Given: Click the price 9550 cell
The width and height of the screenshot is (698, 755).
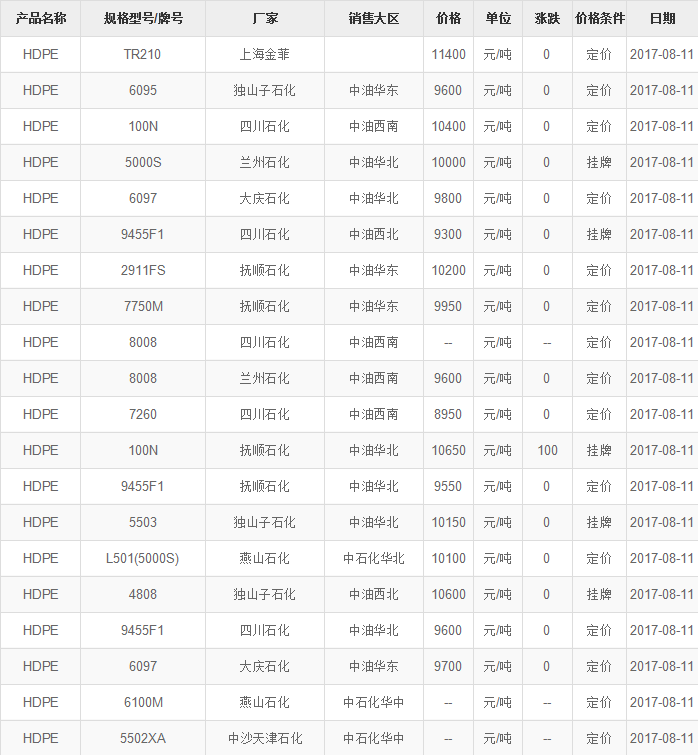Looking at the screenshot, I should [448, 486].
